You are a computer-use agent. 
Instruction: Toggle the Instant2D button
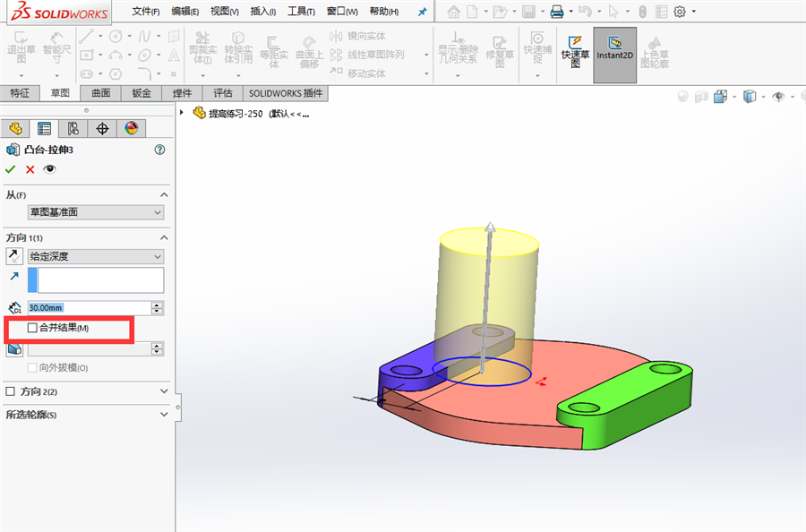coord(614,55)
